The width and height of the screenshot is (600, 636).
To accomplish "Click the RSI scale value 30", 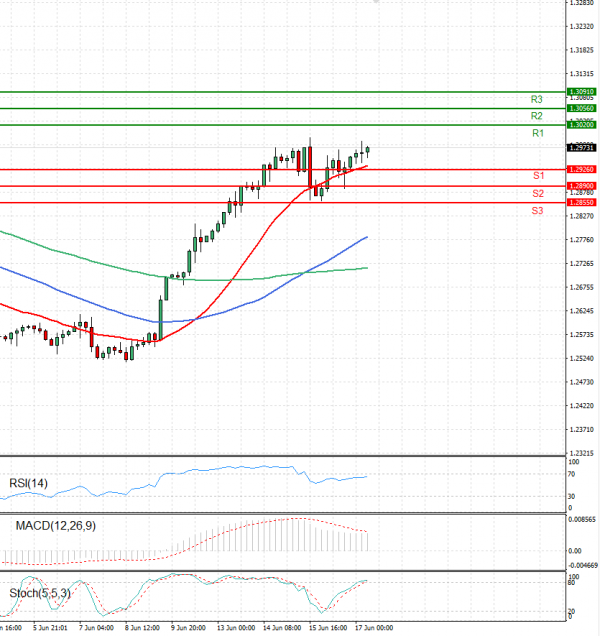I will [571, 496].
